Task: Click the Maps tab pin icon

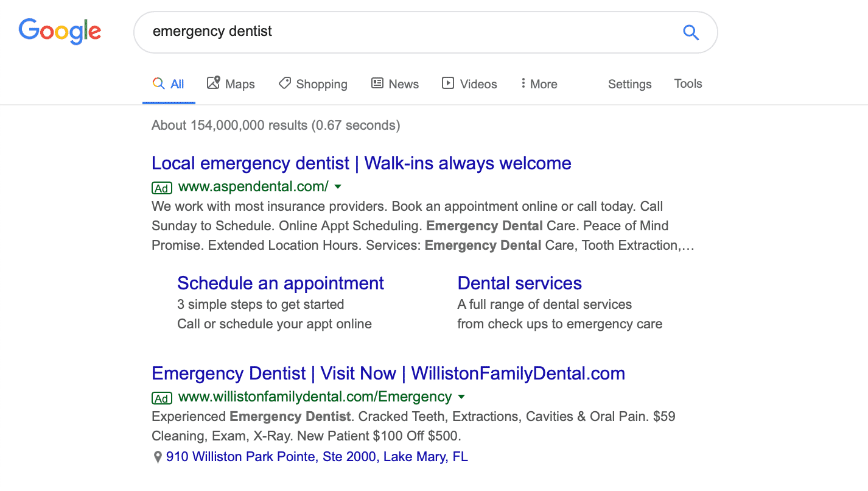Action: click(x=213, y=83)
